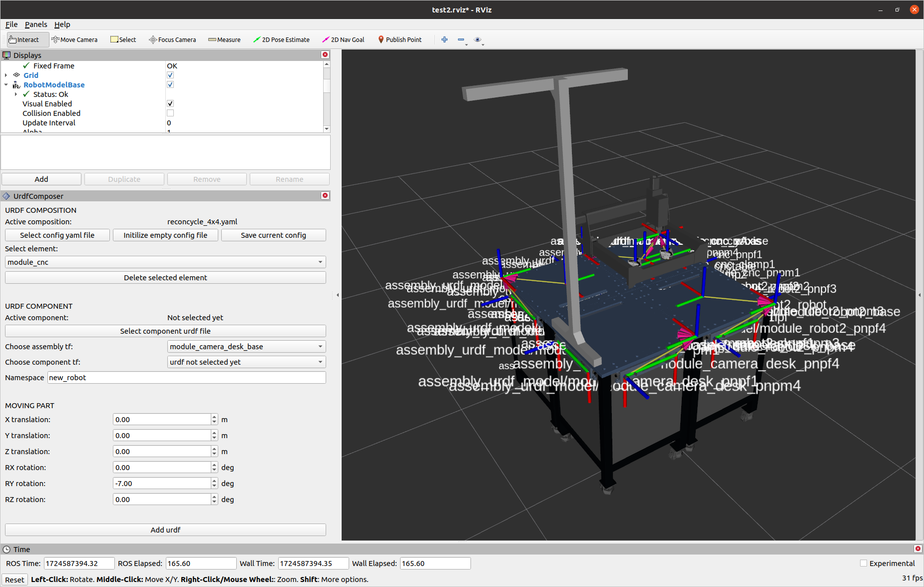The image size is (924, 587).
Task: Open the Select element dropdown module_cnc
Action: tap(165, 262)
